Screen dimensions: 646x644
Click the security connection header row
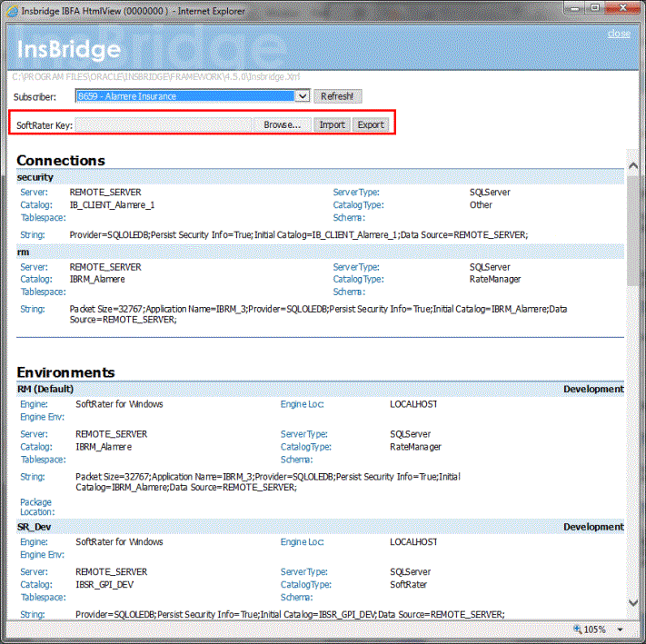pos(320,177)
